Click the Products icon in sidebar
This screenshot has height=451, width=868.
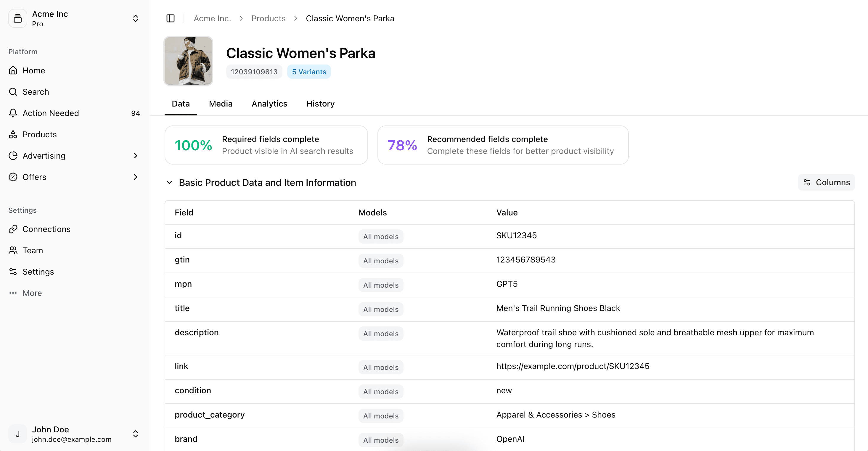tap(13, 134)
